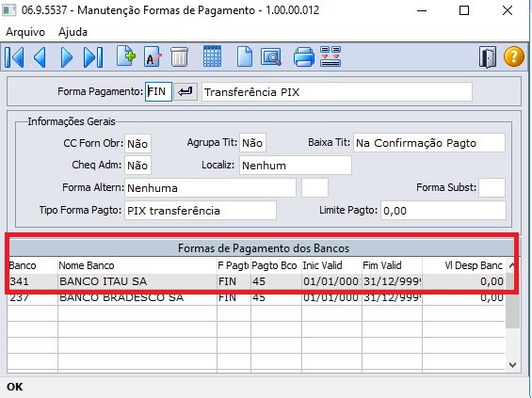Add new record page icon
Screen dimensions: 532x398
126,56
